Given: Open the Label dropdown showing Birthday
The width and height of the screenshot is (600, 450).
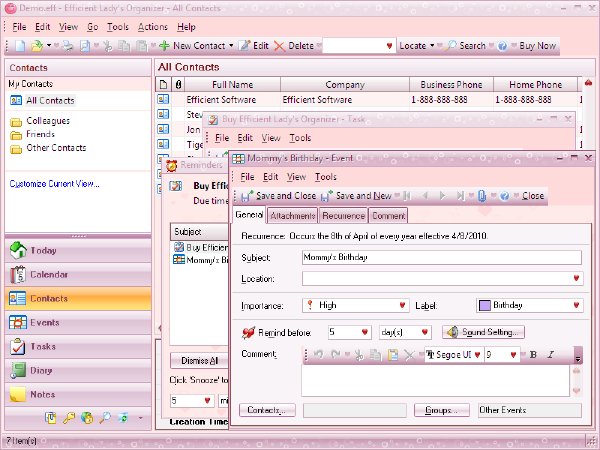Looking at the screenshot, I should 576,305.
